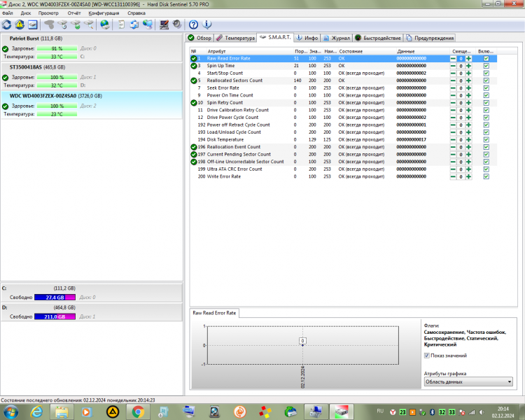The height and width of the screenshot is (420, 525).
Task: Open the 'Справка' menu
Action: (136, 13)
